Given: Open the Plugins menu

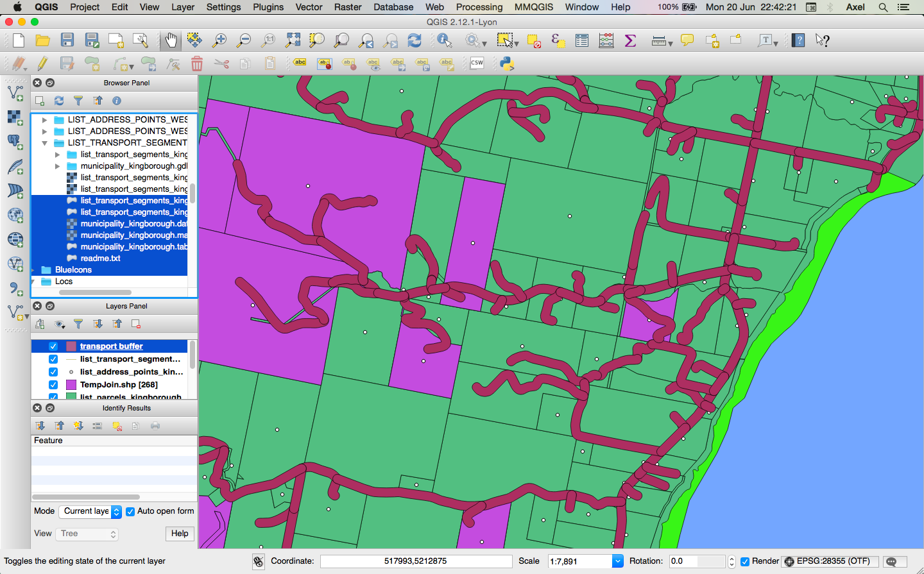Looking at the screenshot, I should [268, 7].
